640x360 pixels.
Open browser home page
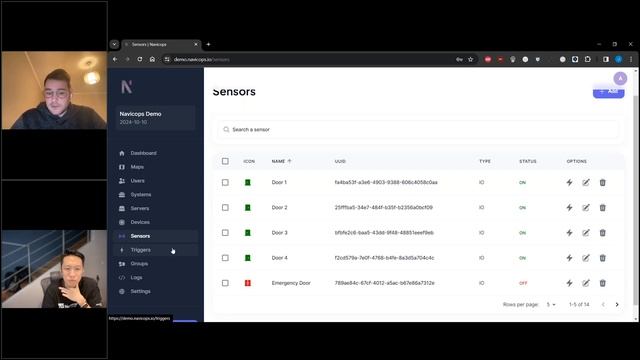click(152, 59)
